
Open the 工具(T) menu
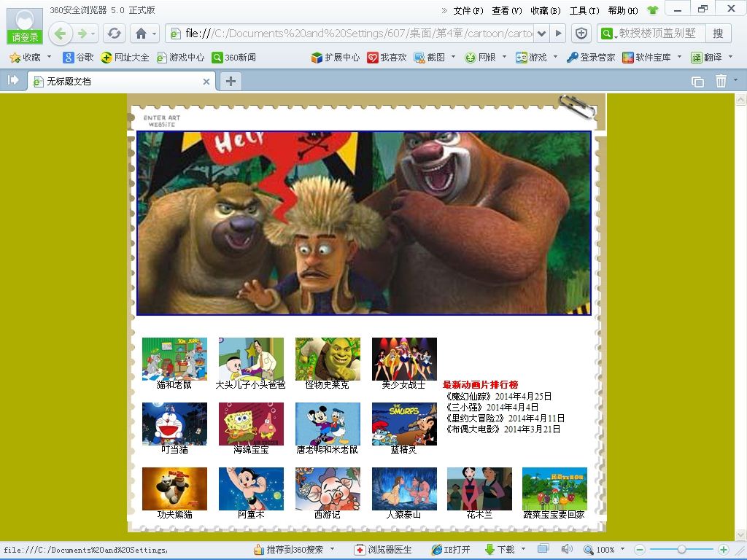[584, 10]
